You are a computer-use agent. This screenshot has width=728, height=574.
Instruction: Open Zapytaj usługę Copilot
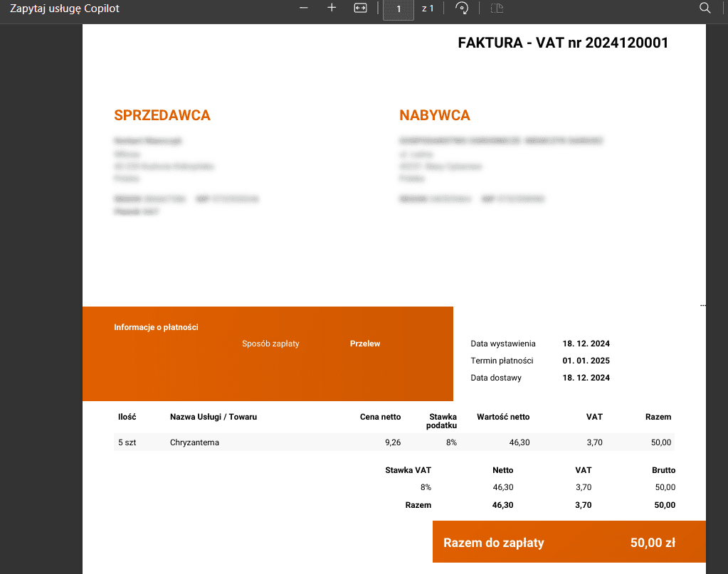(x=65, y=9)
